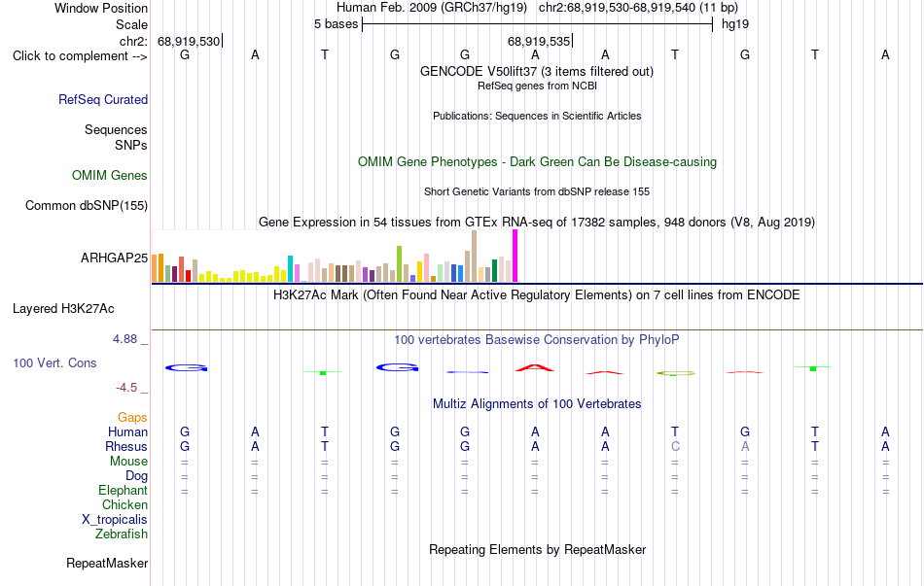Click the Mouse alignment row label
The width and height of the screenshot is (924, 586).
click(128, 462)
